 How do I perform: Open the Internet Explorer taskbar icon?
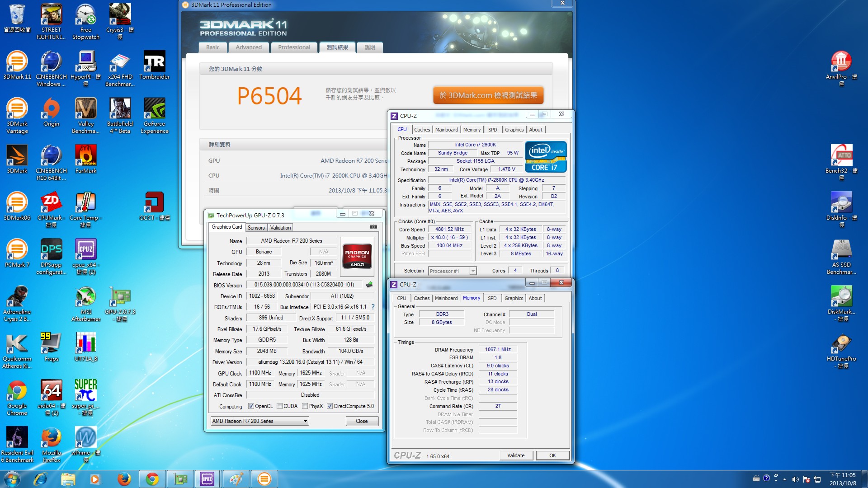40,479
